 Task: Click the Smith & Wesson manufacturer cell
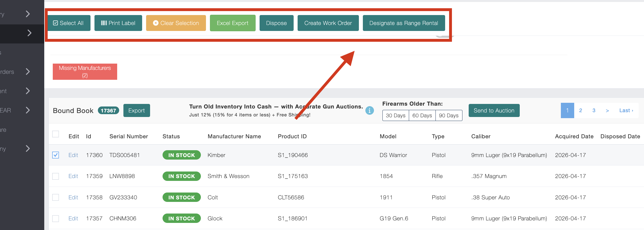pos(228,176)
